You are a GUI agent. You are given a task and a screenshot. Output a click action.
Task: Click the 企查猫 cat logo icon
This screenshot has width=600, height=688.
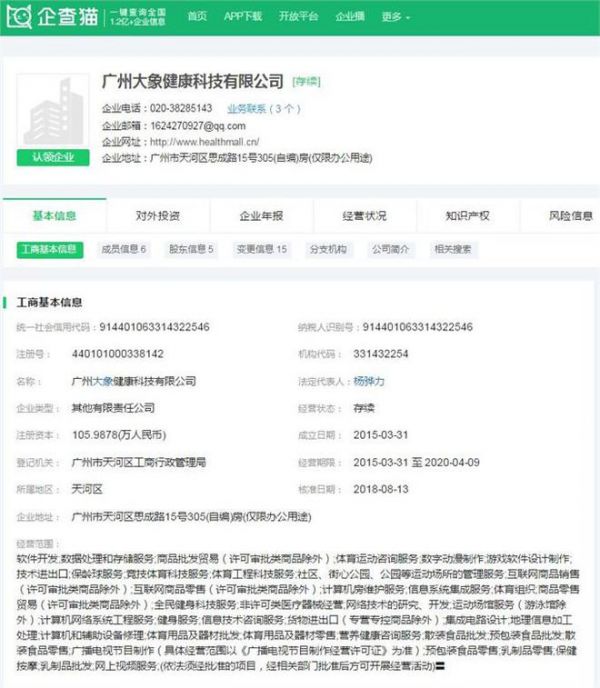pos(19,16)
